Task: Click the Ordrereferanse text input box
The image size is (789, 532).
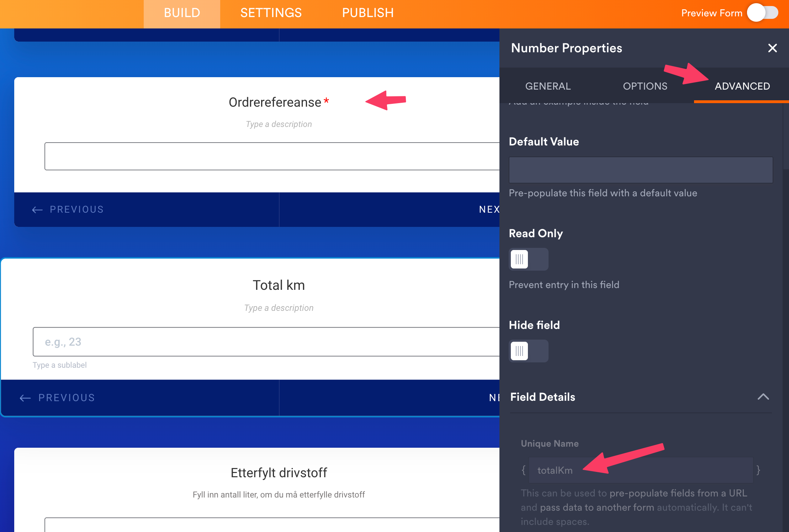Action: tap(272, 156)
